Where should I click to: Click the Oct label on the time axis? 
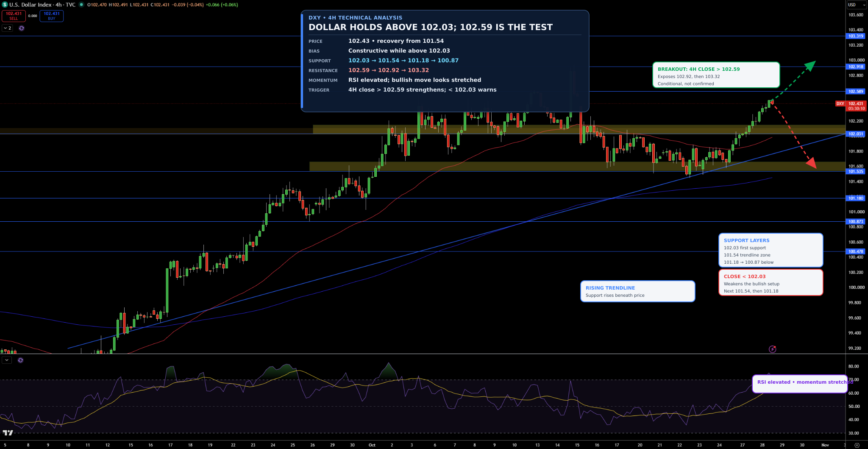372,445
